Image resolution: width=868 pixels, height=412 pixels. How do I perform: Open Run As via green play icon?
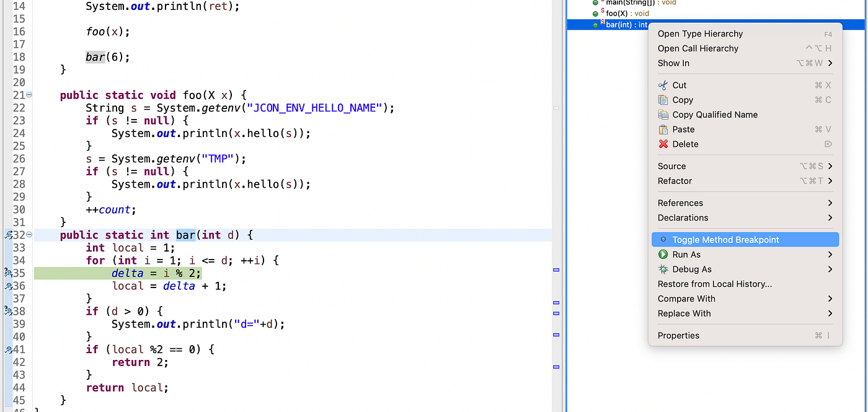tap(663, 255)
